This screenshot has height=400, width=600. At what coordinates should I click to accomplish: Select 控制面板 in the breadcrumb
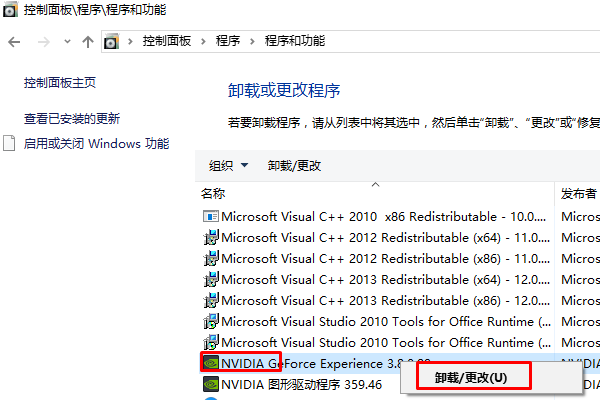(166, 41)
